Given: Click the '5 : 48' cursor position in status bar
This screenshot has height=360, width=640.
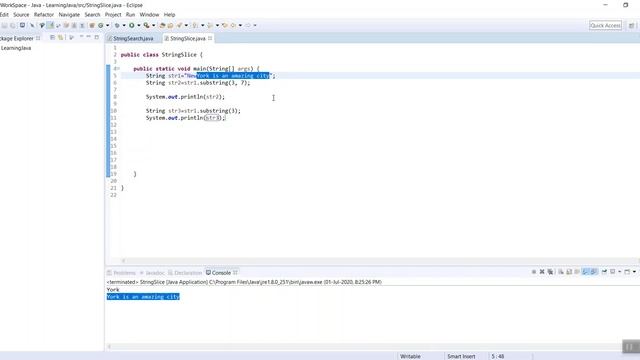Looking at the screenshot, I should [x=497, y=356].
